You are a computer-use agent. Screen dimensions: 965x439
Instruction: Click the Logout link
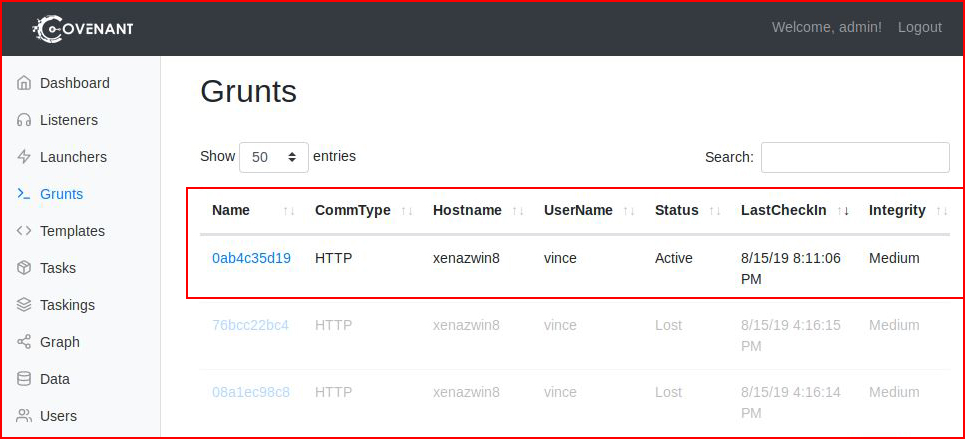(919, 28)
